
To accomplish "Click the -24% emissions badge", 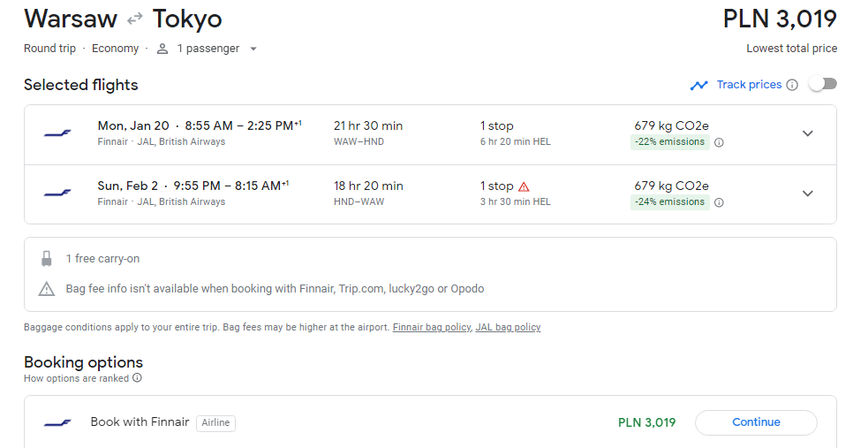I will pyautogui.click(x=670, y=201).
